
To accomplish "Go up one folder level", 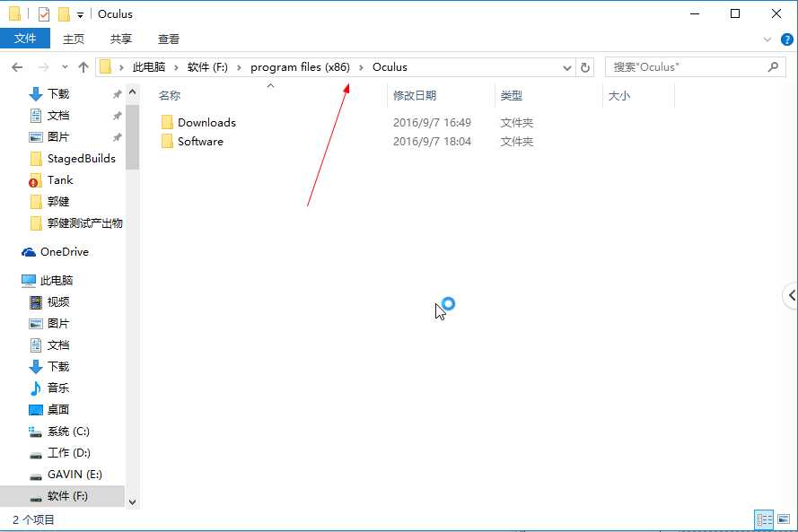I will click(x=83, y=67).
